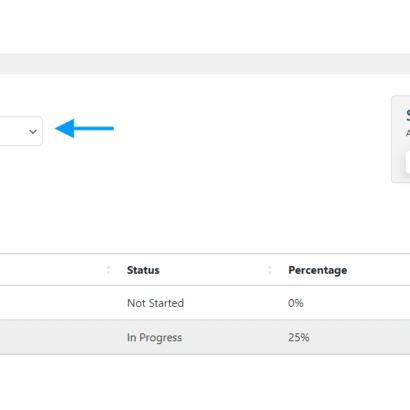
Task: Click the down sort arrow left of Percentage
Action: (270, 272)
